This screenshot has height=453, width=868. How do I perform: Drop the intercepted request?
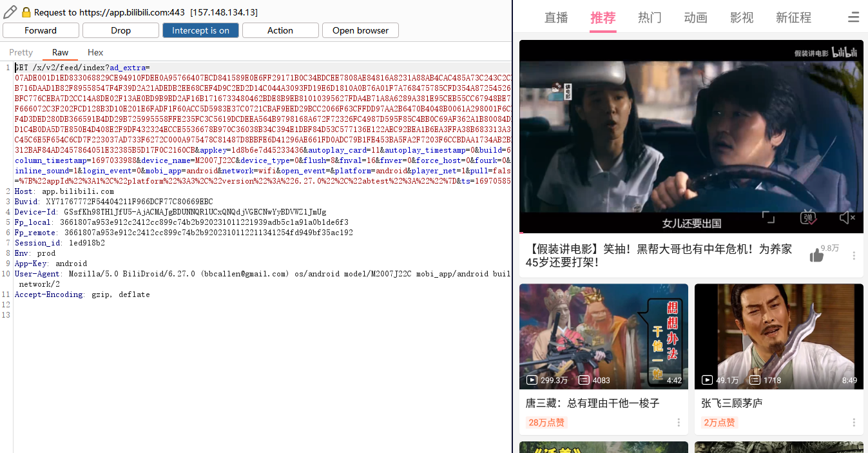pyautogui.click(x=121, y=30)
